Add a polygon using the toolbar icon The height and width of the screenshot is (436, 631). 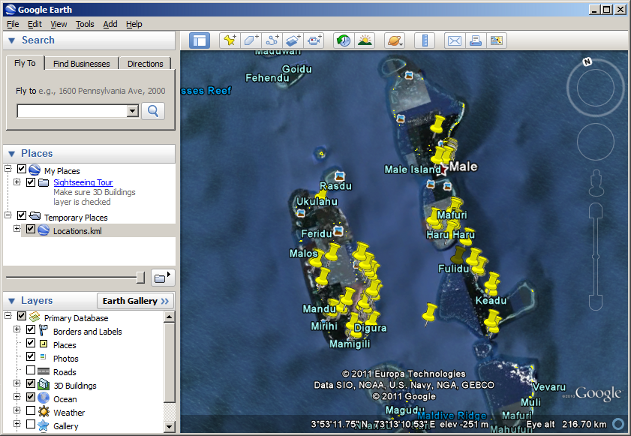[x=251, y=41]
